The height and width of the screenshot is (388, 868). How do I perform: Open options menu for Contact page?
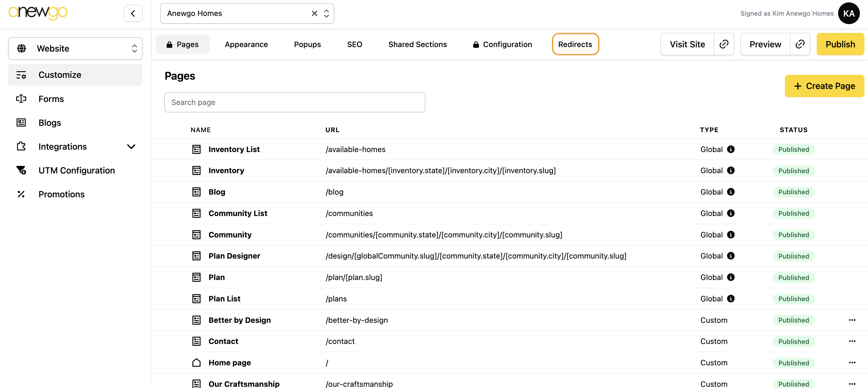(x=852, y=341)
